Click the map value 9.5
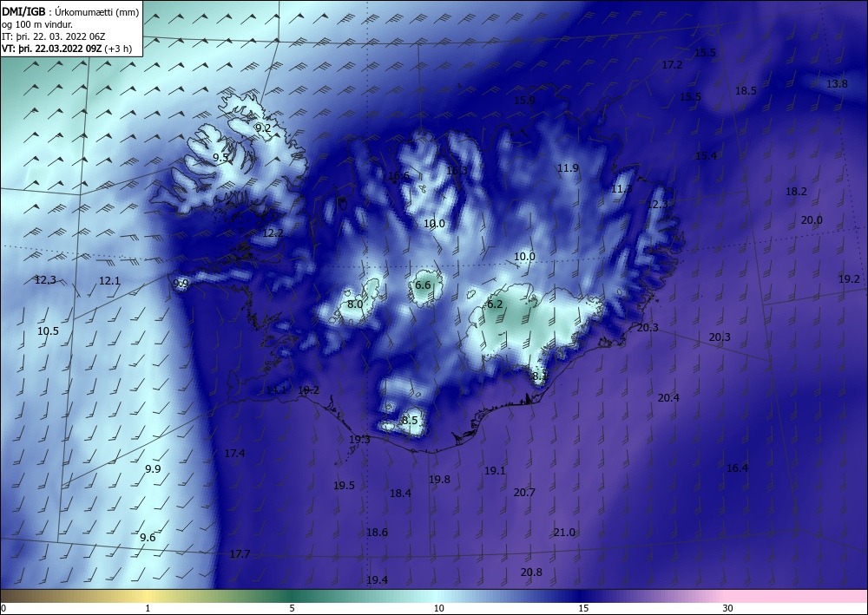 tap(220, 158)
